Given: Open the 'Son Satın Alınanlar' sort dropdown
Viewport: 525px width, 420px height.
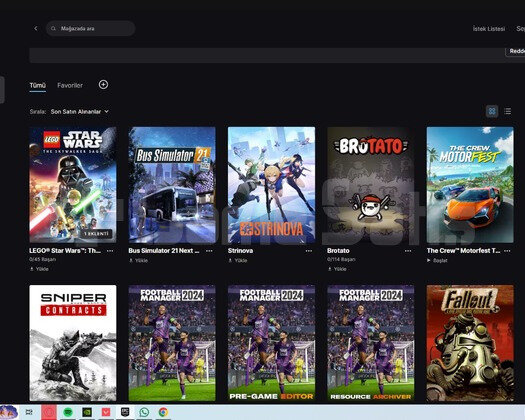Looking at the screenshot, I should 80,112.
